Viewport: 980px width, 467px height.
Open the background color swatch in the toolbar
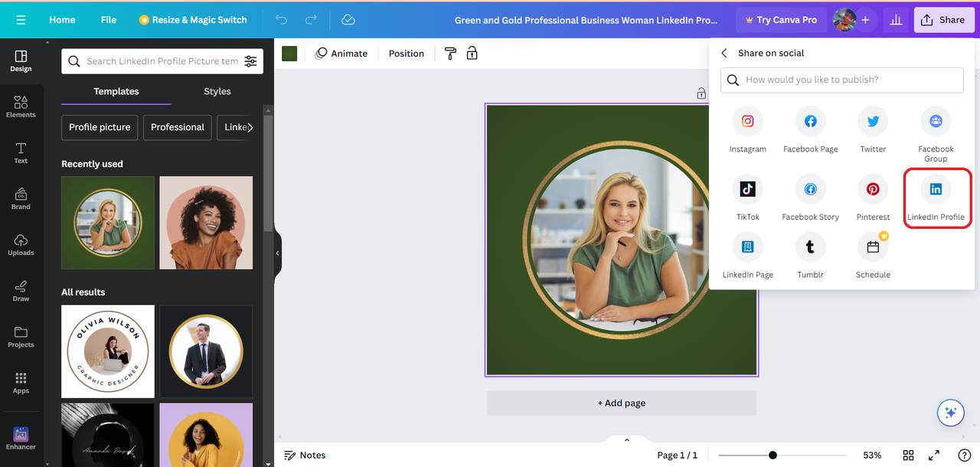click(x=289, y=53)
